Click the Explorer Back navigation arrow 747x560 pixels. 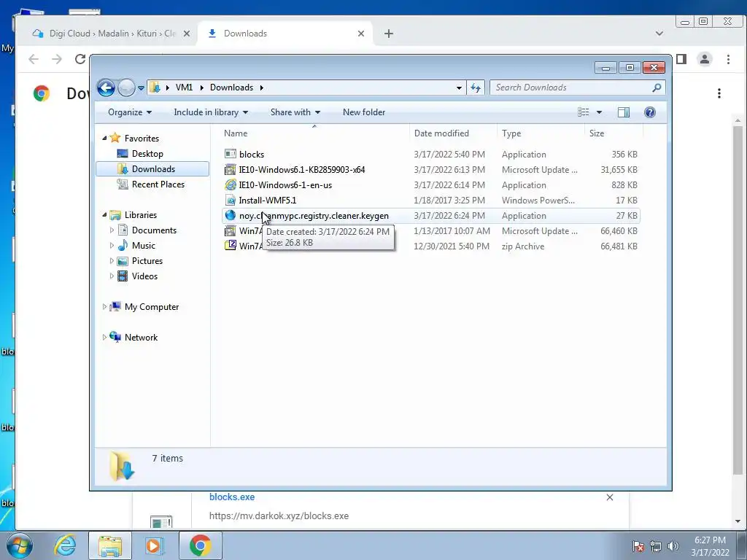tap(106, 87)
